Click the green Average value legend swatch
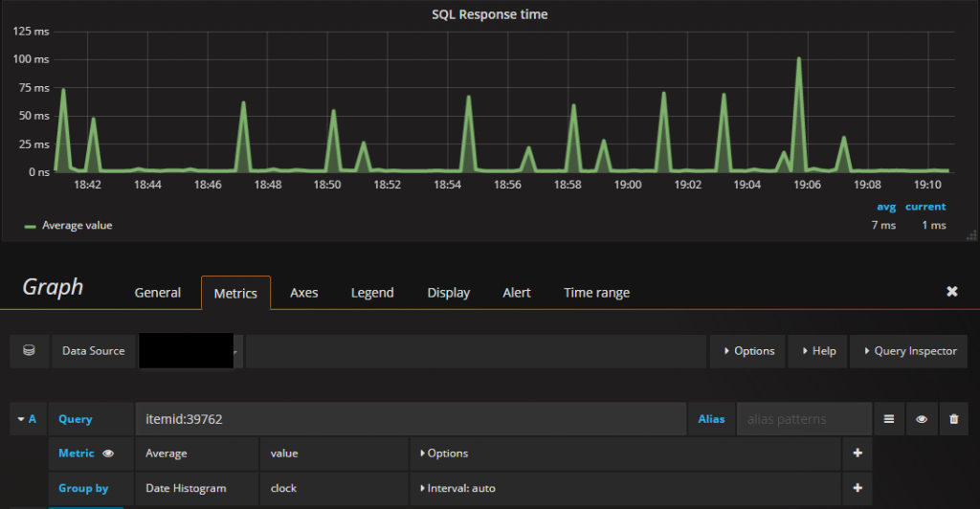Viewport: 980px width, 509px height. pos(30,227)
